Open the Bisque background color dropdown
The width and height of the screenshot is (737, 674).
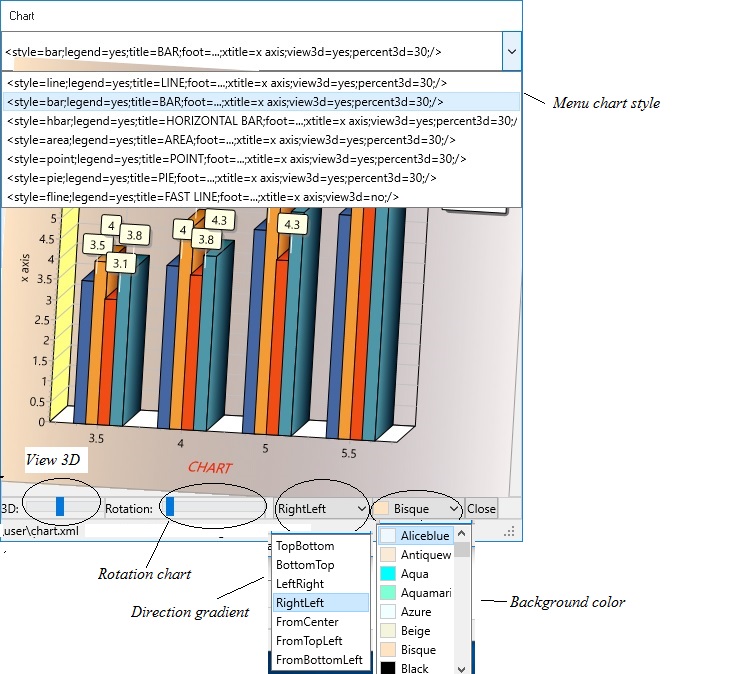(418, 509)
